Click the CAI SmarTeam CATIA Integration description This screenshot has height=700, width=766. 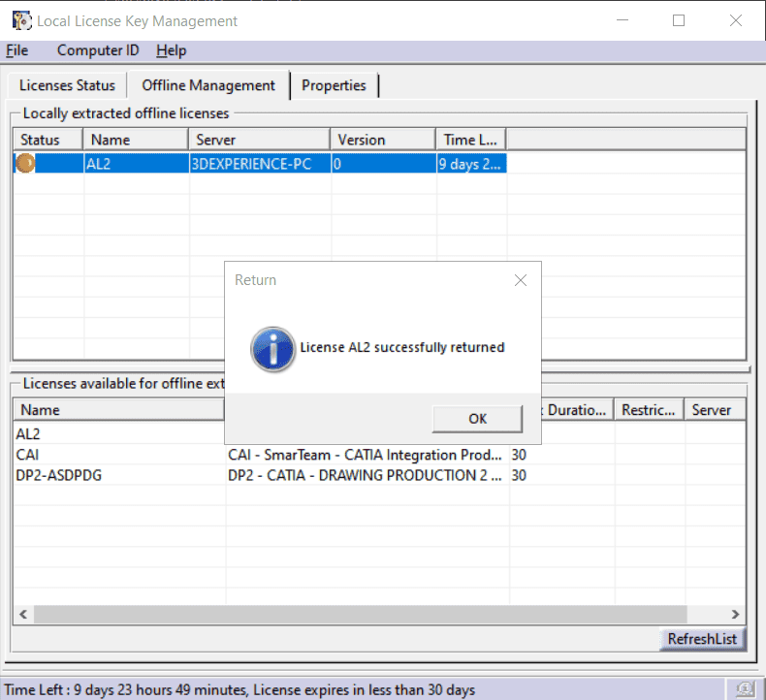pyautogui.click(x=365, y=455)
